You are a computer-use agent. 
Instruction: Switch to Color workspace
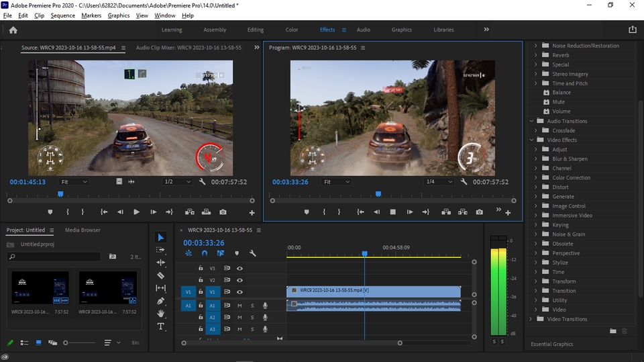[292, 30]
